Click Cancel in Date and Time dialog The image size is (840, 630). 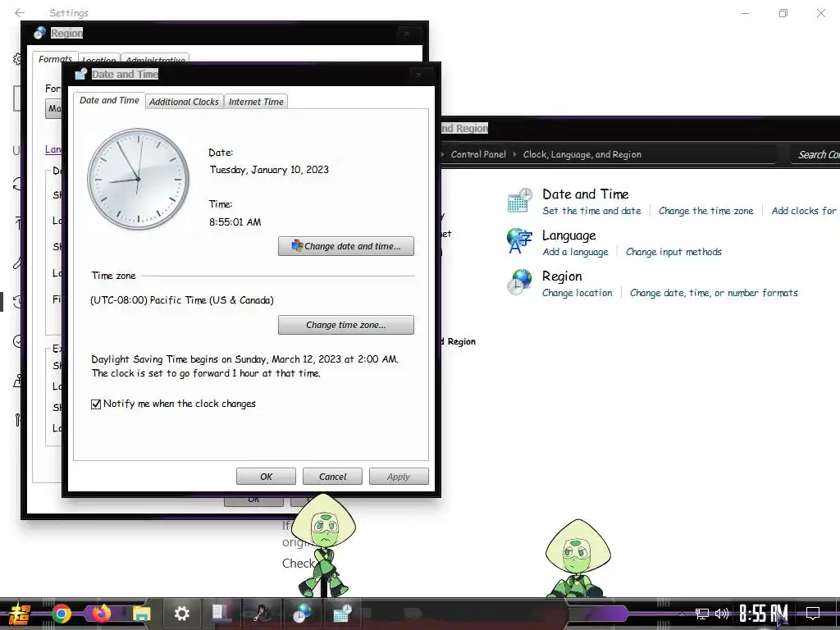point(333,477)
